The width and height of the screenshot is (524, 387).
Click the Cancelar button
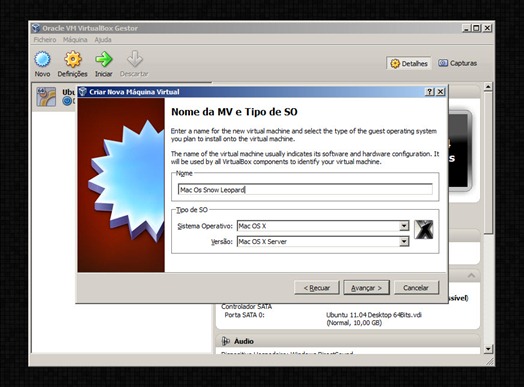pyautogui.click(x=416, y=288)
